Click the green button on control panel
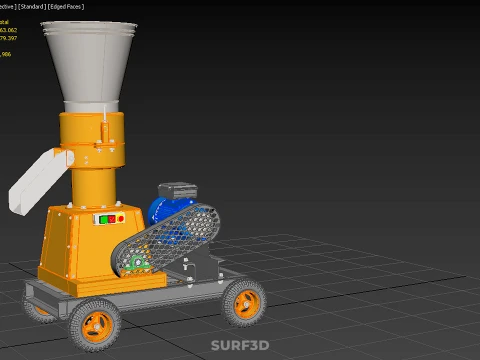The width and height of the screenshot is (480, 360). (104, 220)
